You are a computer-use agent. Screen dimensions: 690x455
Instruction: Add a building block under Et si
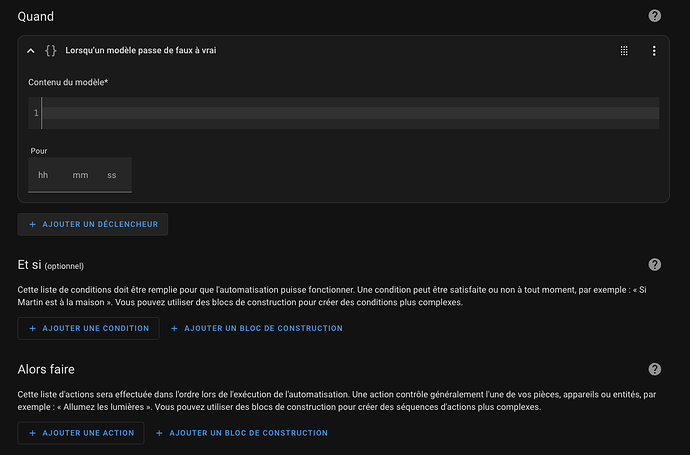(x=257, y=328)
